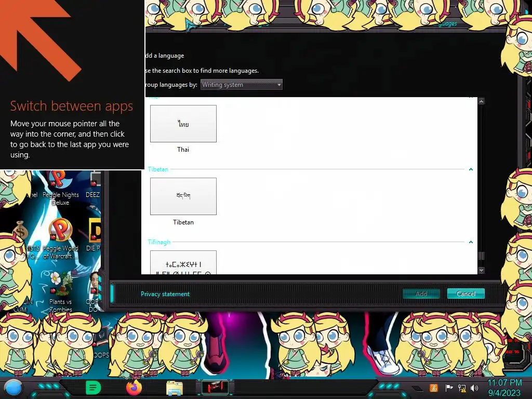Show hidden tray icons arrow
This screenshot has width=532, height=399.
418,389
